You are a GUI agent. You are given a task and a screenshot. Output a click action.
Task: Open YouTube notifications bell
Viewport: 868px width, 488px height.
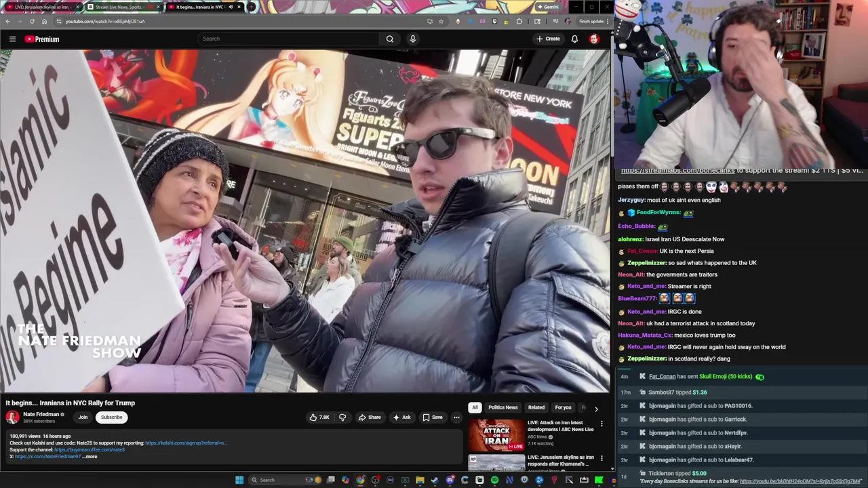click(574, 39)
